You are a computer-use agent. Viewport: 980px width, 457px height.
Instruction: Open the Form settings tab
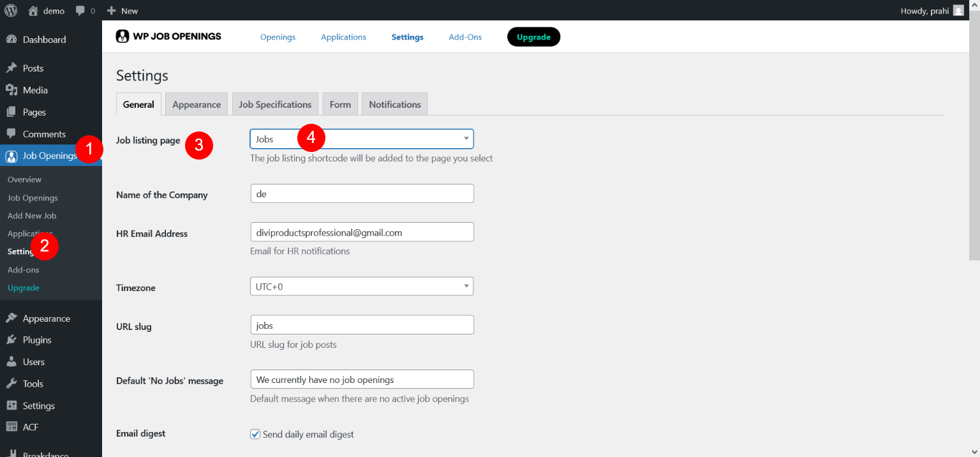(x=340, y=104)
